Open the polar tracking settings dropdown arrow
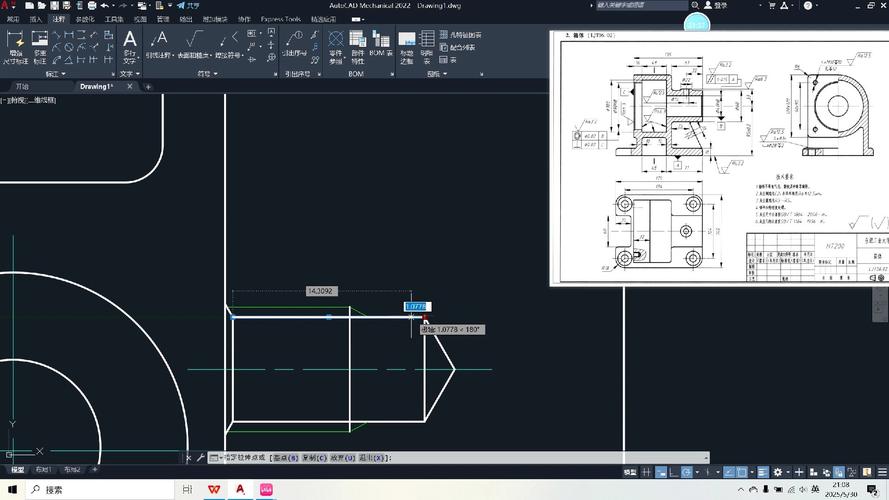 tap(697, 472)
